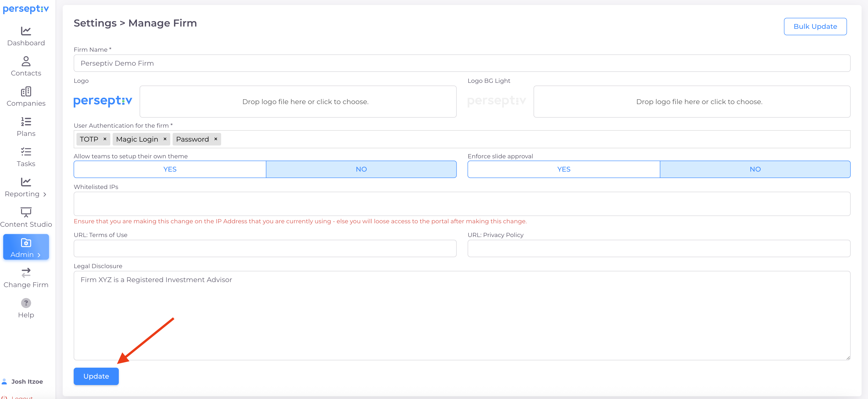
Task: Open the Plans numbered-list icon
Action: coord(26,121)
